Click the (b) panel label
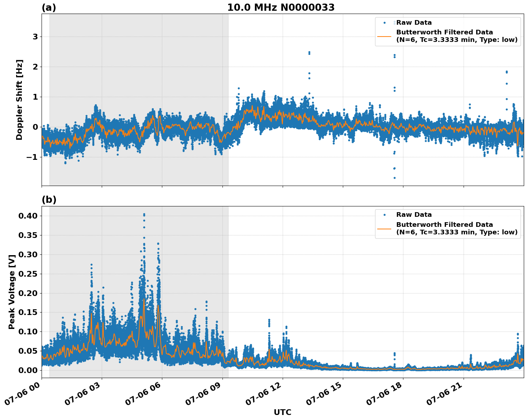This screenshot has height=420, width=527. point(50,199)
